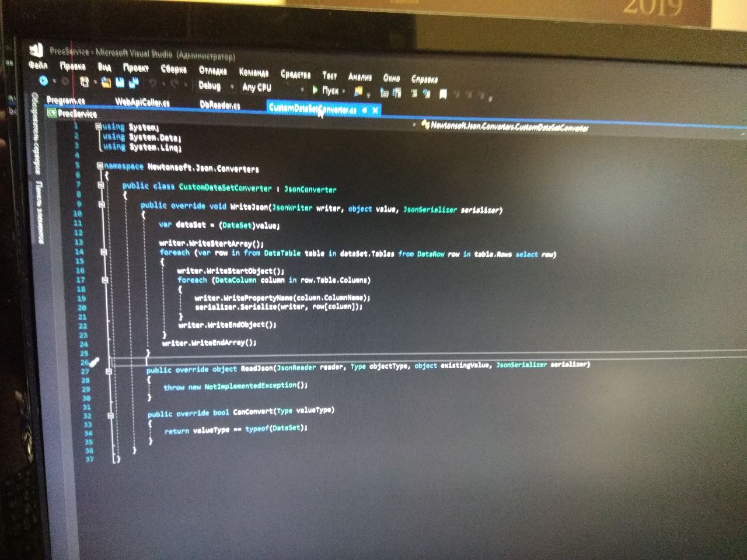Screen dimensions: 747x560
Task: Collapse the CustomDataSetConverter class block
Action: pyautogui.click(x=101, y=185)
